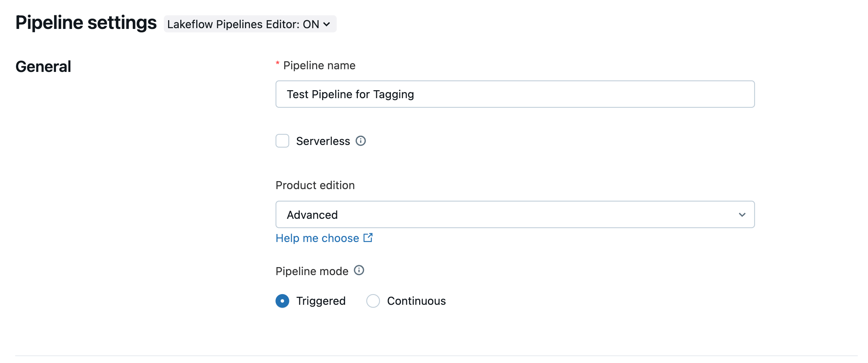Enable the Serverless checkbox
The width and height of the screenshot is (868, 363).
pos(282,141)
